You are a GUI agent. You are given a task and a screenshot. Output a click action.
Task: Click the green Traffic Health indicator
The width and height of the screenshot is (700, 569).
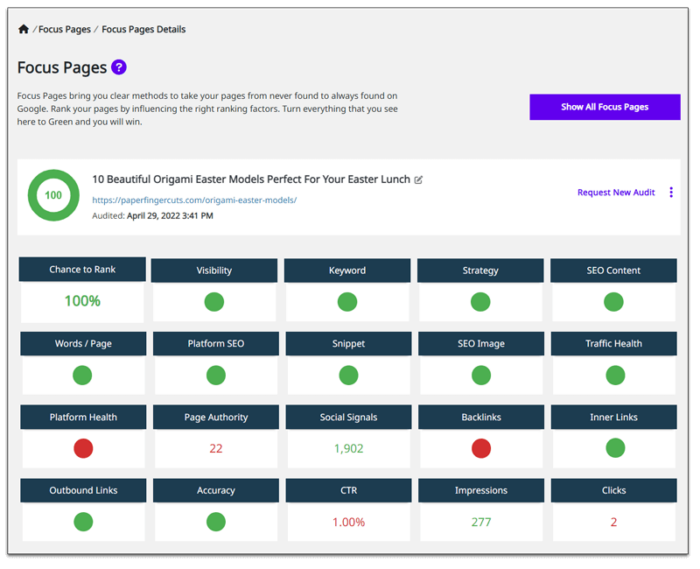(x=614, y=375)
